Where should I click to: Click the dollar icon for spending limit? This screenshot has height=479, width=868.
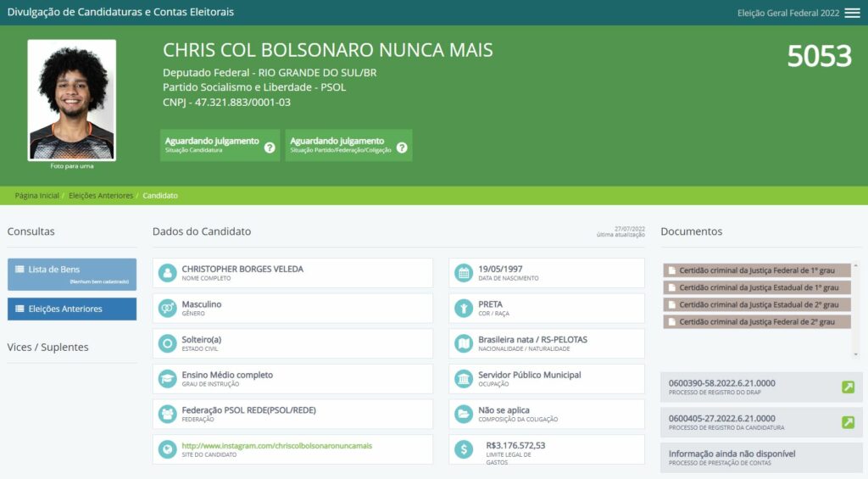point(463,449)
